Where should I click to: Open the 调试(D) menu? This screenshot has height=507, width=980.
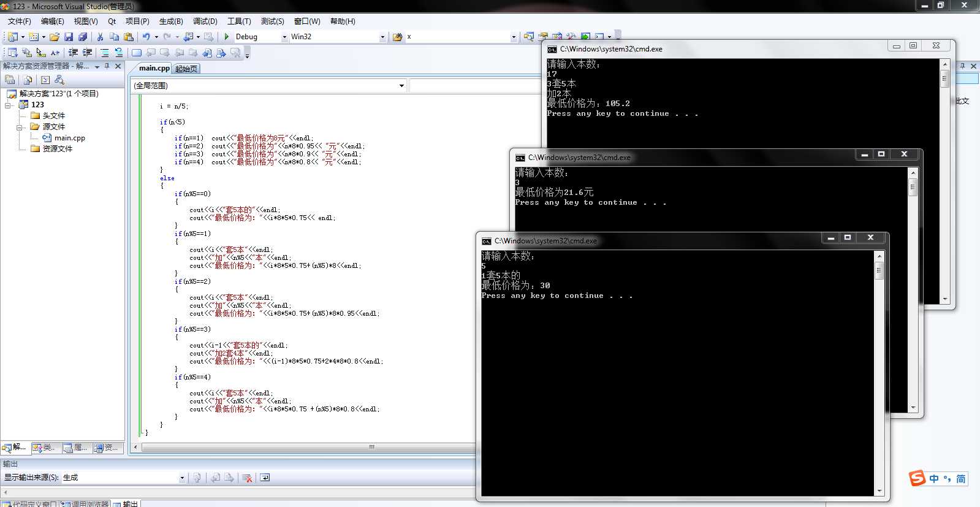[205, 21]
